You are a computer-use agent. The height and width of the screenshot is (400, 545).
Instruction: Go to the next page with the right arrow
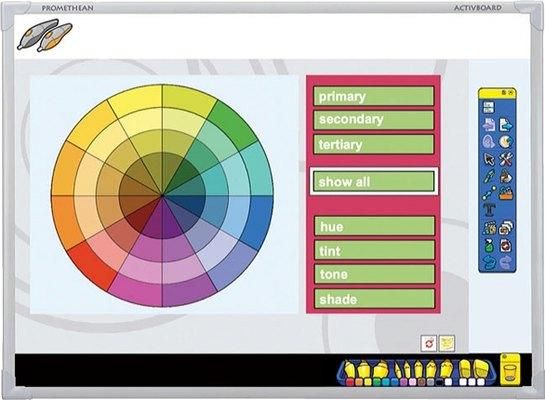tap(506, 125)
